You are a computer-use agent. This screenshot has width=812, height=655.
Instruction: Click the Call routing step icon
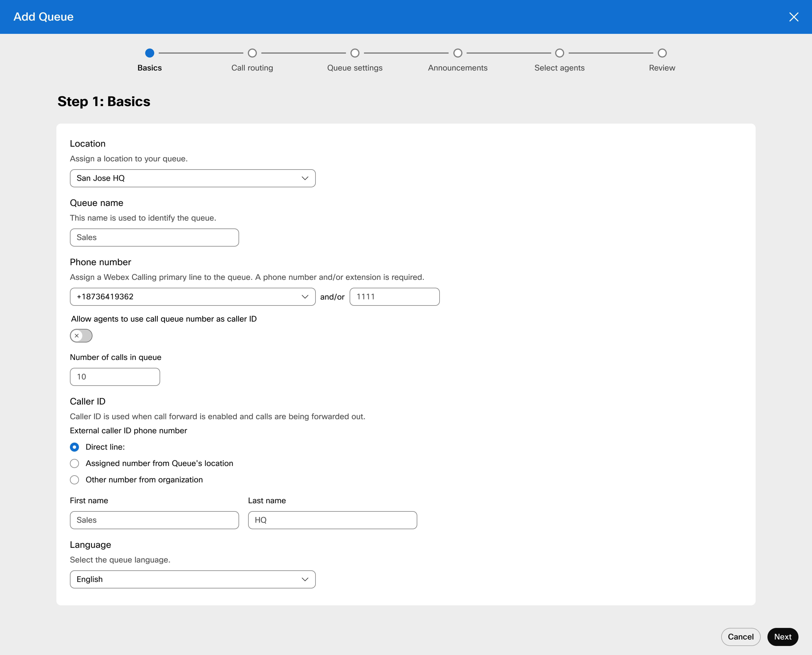pos(252,52)
